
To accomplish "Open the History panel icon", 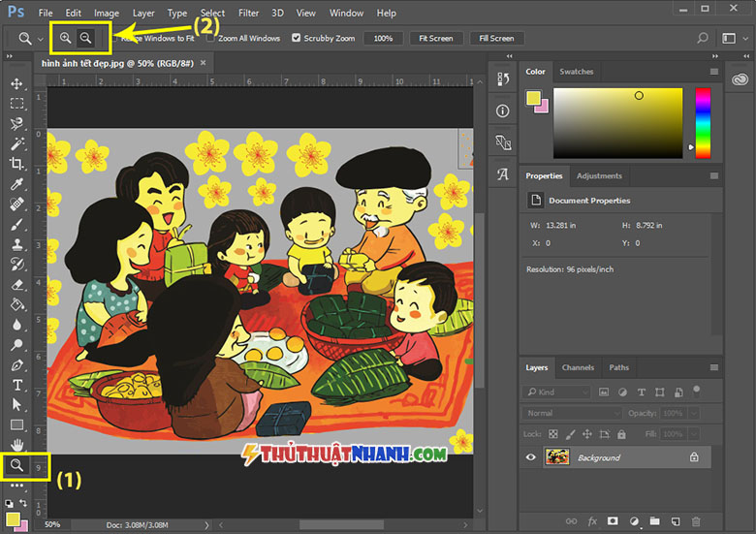I will pyautogui.click(x=503, y=79).
